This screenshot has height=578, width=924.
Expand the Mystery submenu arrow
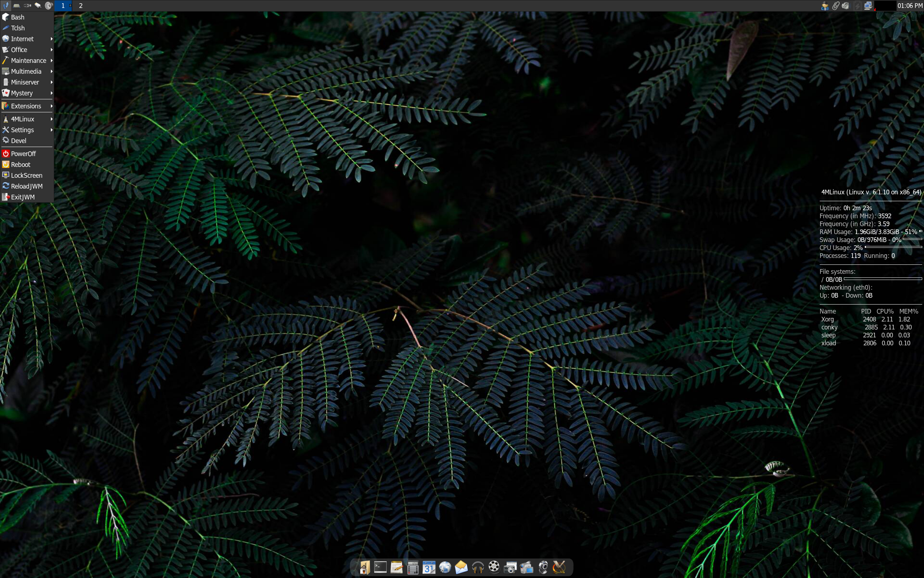[51, 93]
